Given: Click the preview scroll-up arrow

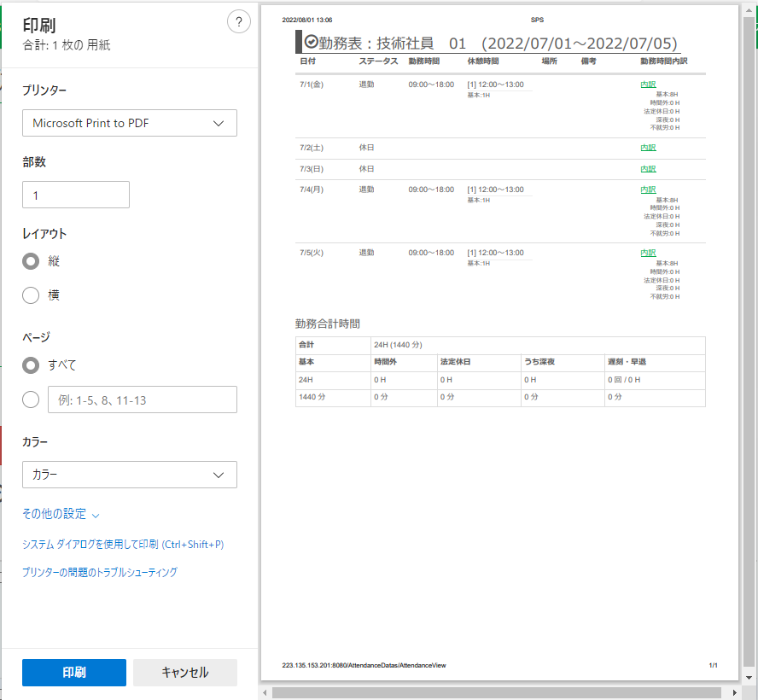Looking at the screenshot, I should 749,9.
